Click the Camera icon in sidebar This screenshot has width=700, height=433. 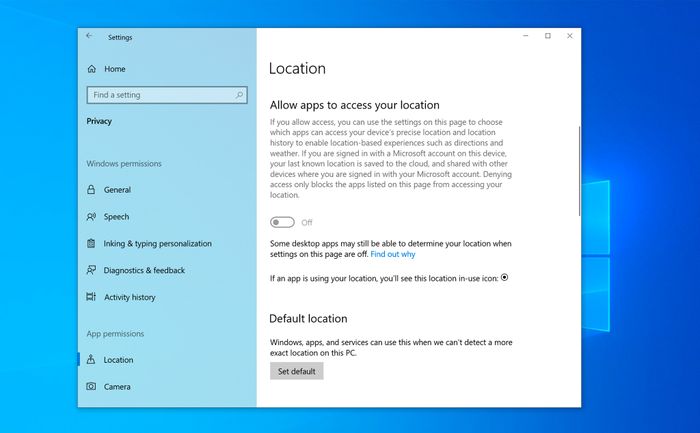(x=92, y=387)
